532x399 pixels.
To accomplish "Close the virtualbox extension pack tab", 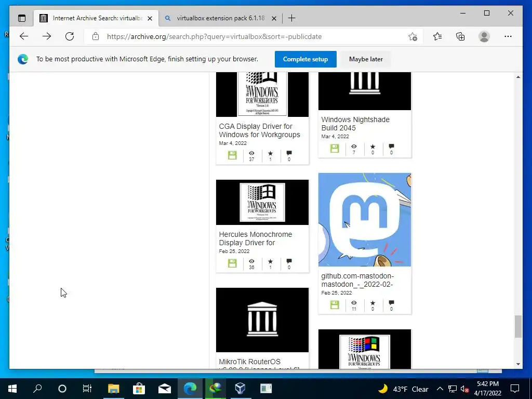I will pyautogui.click(x=274, y=18).
